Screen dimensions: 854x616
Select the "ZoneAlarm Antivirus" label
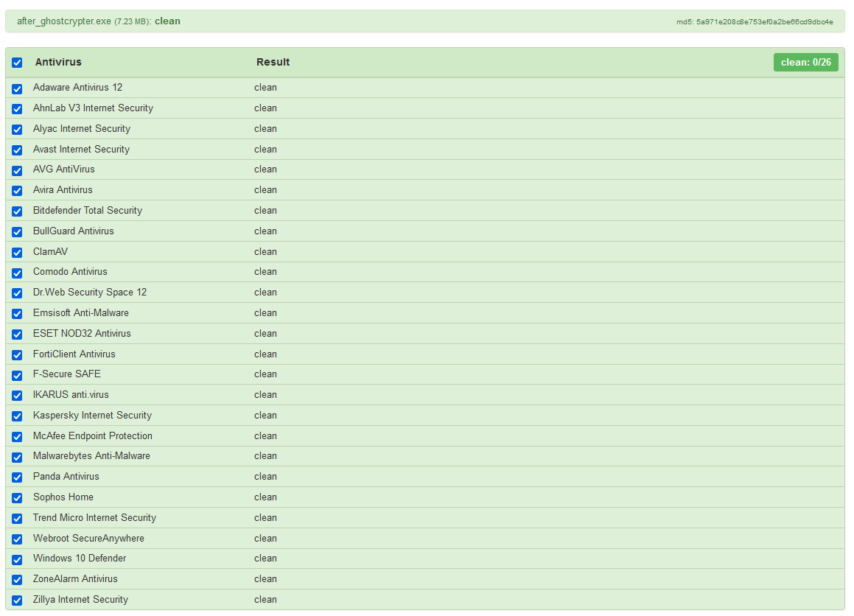point(75,579)
